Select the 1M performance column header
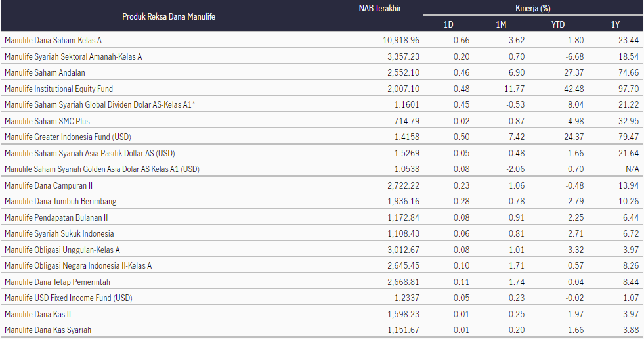The height and width of the screenshot is (339, 644). (x=501, y=25)
